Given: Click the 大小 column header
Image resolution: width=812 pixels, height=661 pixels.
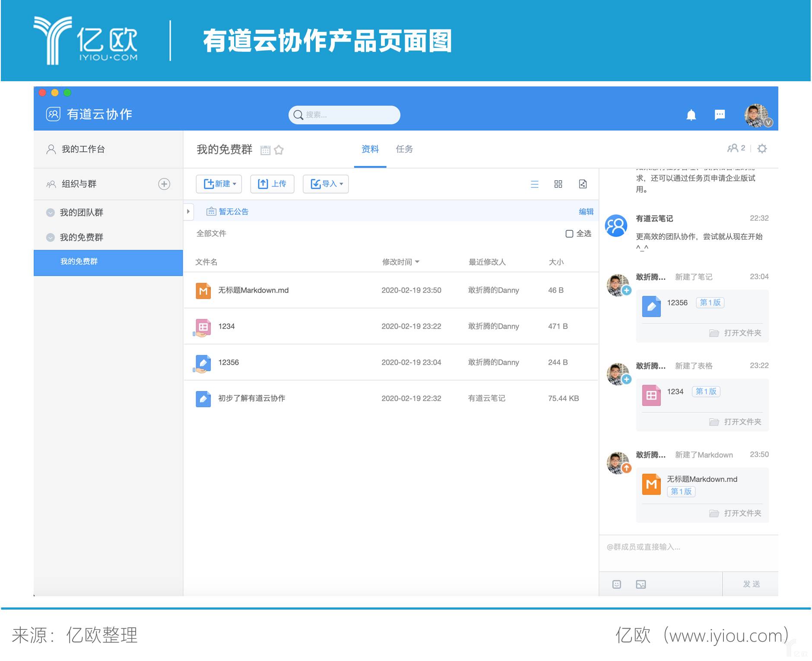Looking at the screenshot, I should click(x=556, y=262).
